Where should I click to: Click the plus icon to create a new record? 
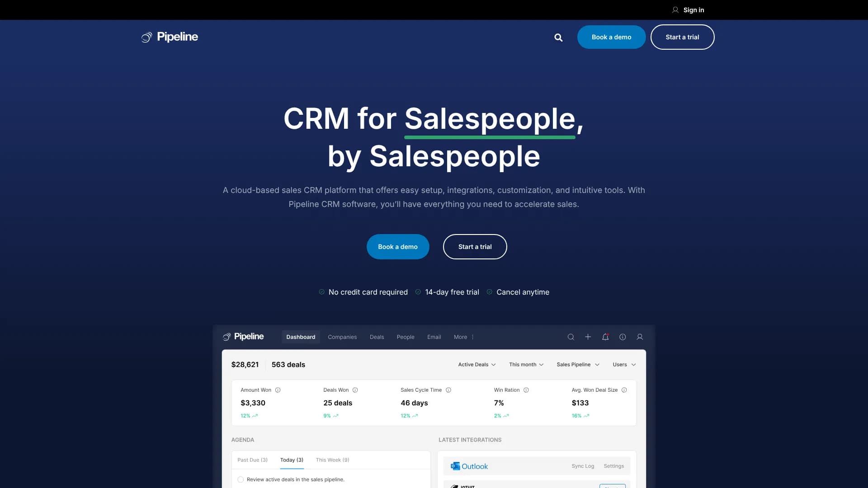click(588, 337)
